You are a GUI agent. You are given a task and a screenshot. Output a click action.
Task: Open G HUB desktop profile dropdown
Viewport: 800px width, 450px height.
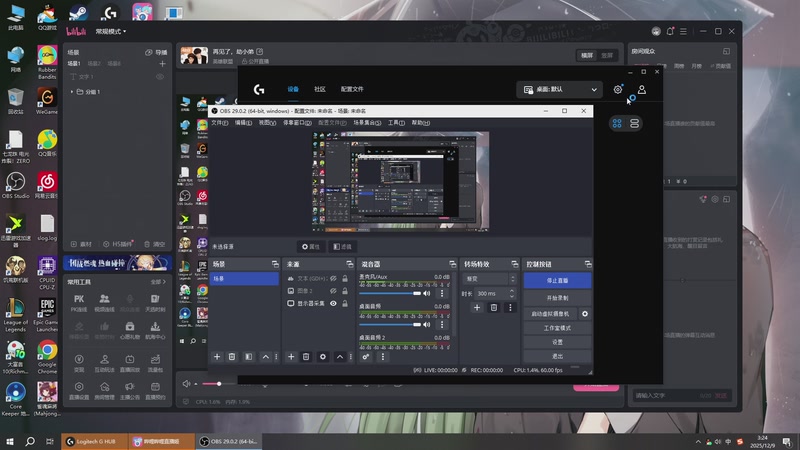pos(560,89)
